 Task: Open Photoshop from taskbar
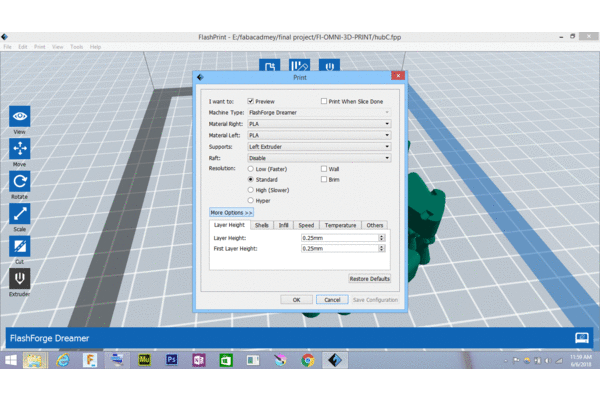click(171, 360)
